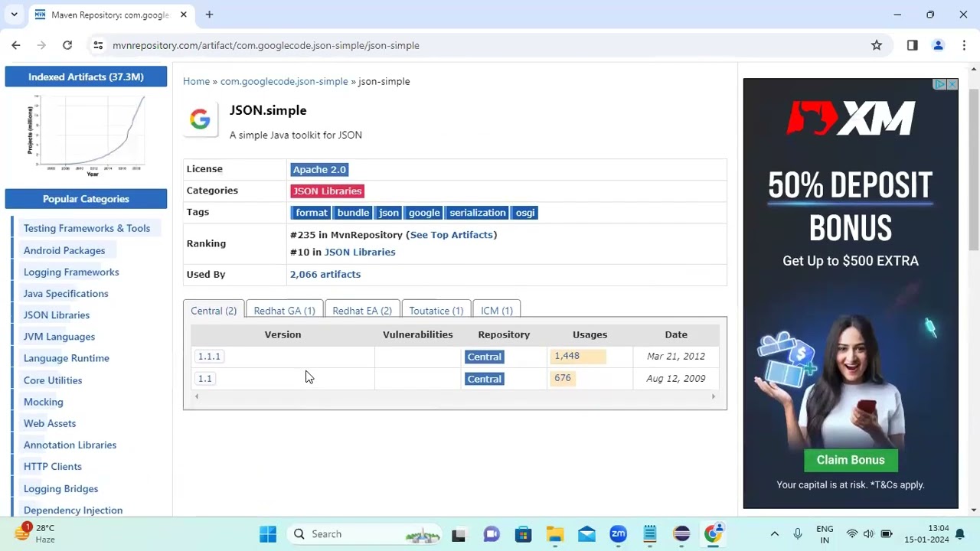Open the chat app on the taskbar
This screenshot has width=980, height=551.
coord(491,534)
